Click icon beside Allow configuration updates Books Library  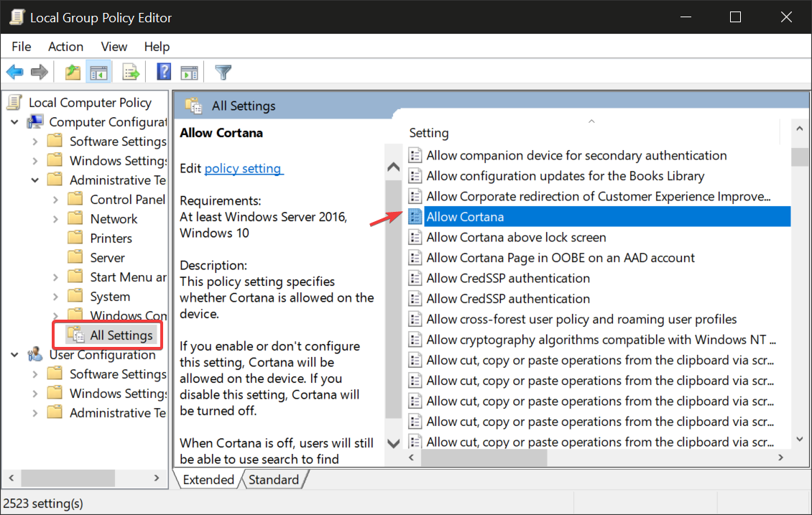[415, 176]
